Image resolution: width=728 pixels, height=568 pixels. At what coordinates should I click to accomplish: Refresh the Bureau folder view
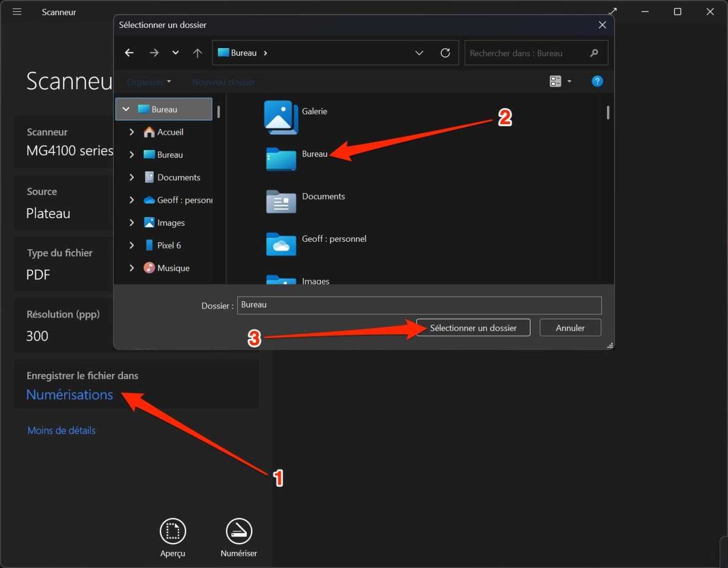[445, 52]
